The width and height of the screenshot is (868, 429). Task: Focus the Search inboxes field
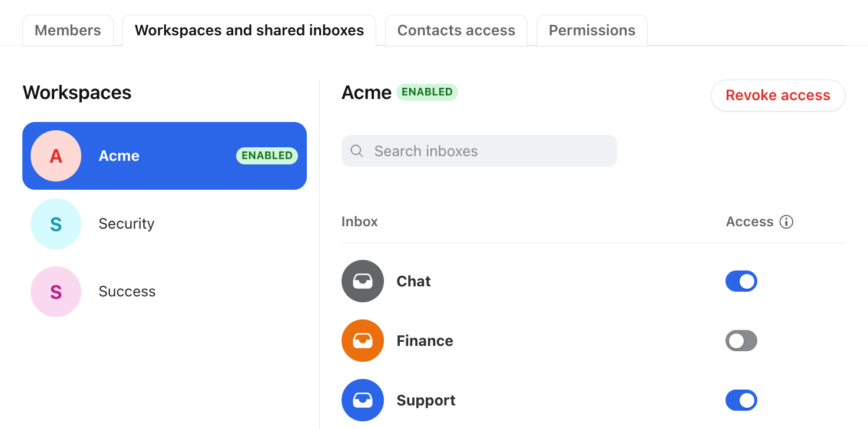pyautogui.click(x=479, y=151)
